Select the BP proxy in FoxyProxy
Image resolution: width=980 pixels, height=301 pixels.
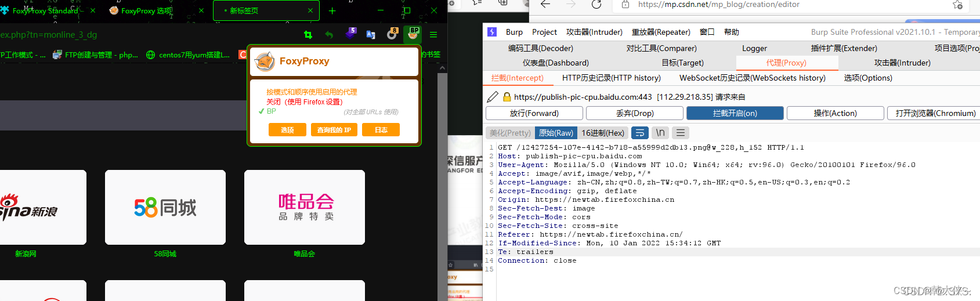pyautogui.click(x=272, y=111)
